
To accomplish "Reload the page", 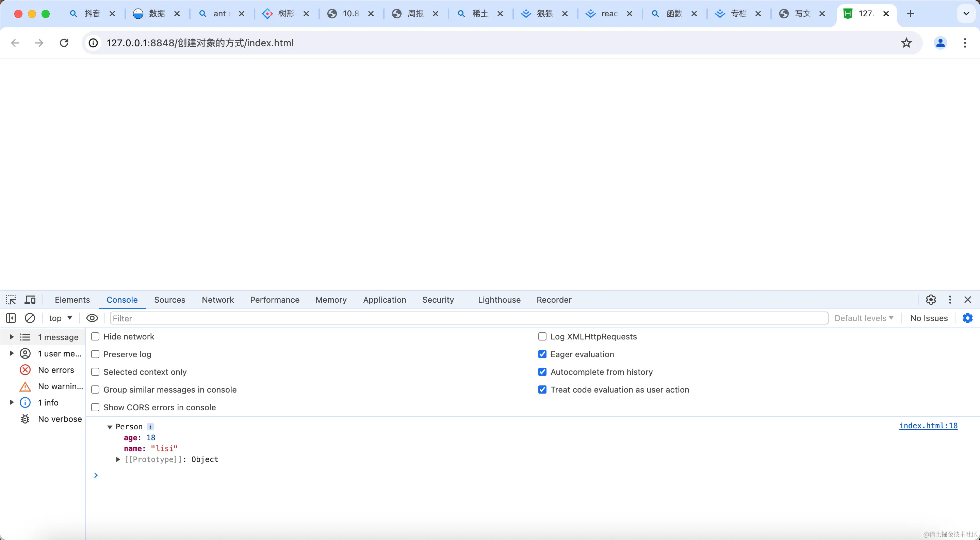I will (64, 43).
